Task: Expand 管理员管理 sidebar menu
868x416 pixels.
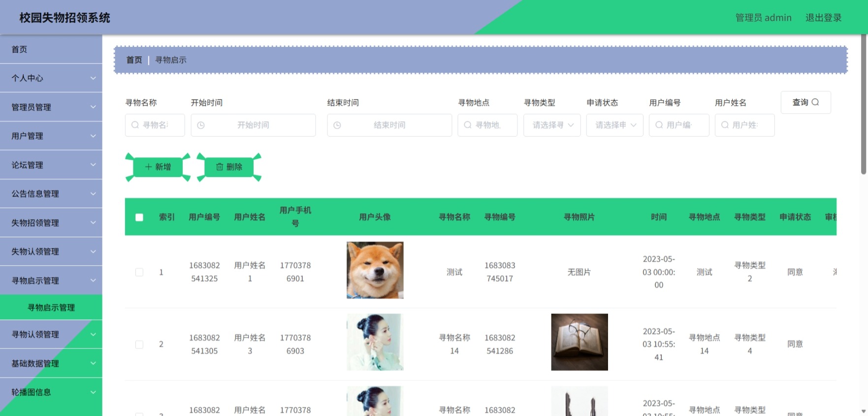Action: [x=51, y=107]
